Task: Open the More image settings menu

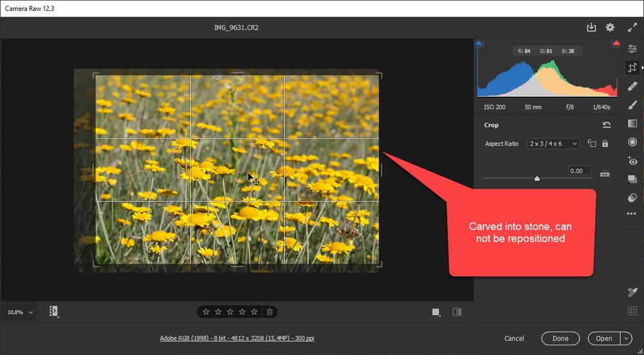Action: [632, 214]
